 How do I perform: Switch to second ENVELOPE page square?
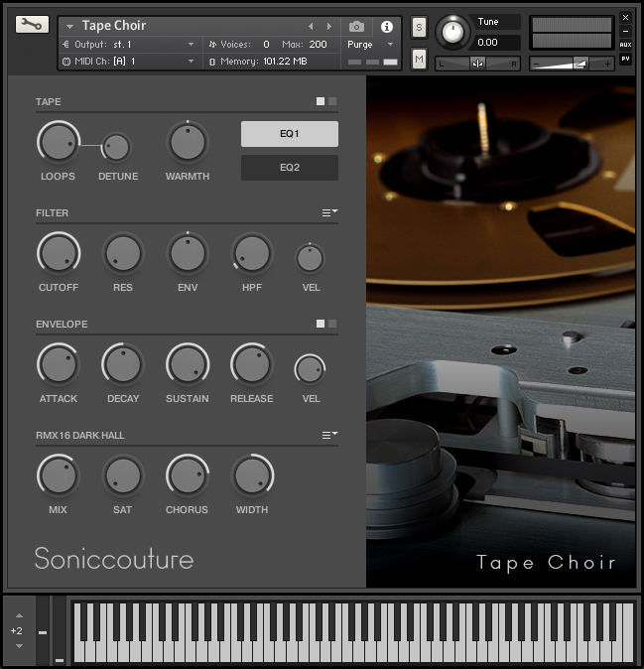click(x=332, y=324)
